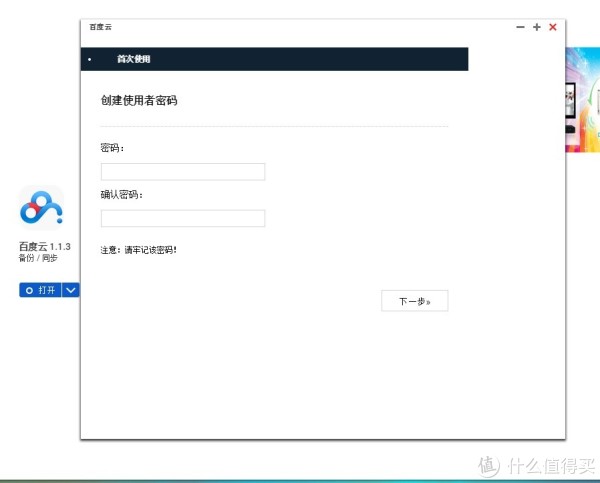
Task: Click the colorful banner thumbnail behind dialog
Action: (582, 100)
